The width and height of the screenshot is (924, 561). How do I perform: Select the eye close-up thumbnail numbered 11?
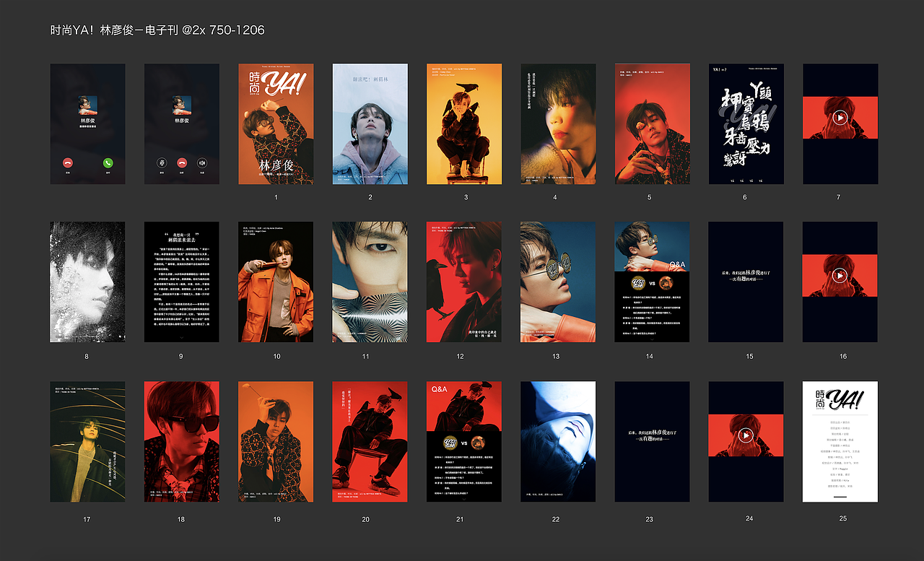click(370, 282)
